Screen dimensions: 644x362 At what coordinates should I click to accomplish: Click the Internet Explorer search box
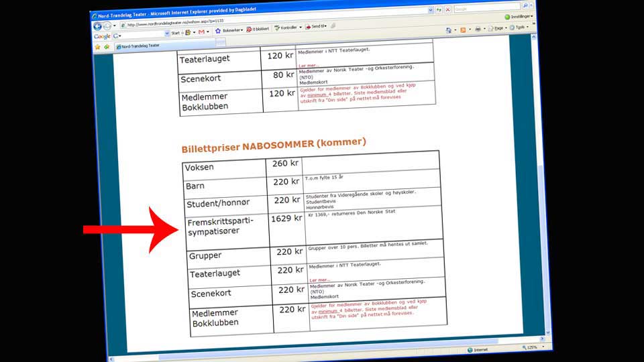(x=487, y=8)
